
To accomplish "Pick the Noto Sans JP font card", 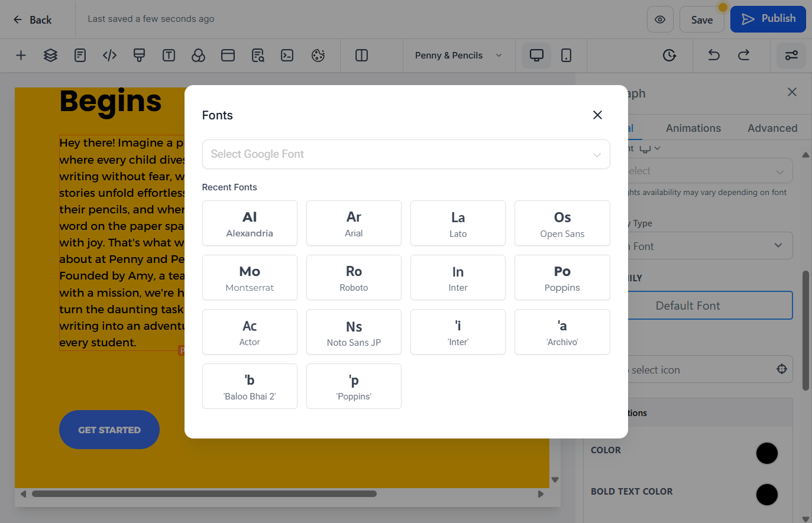I will [354, 332].
